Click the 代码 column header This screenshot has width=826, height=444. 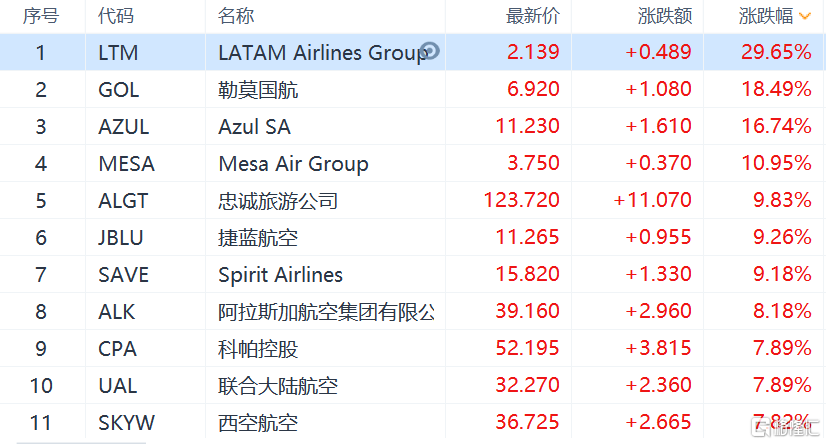tap(116, 16)
